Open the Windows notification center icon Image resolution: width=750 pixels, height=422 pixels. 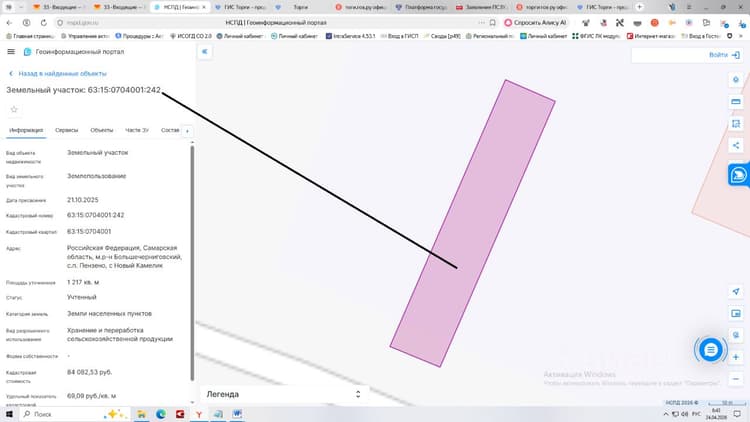coord(737,414)
